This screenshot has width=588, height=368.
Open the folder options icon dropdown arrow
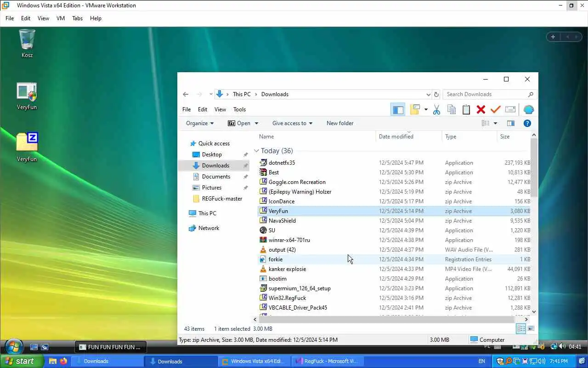pos(426,109)
